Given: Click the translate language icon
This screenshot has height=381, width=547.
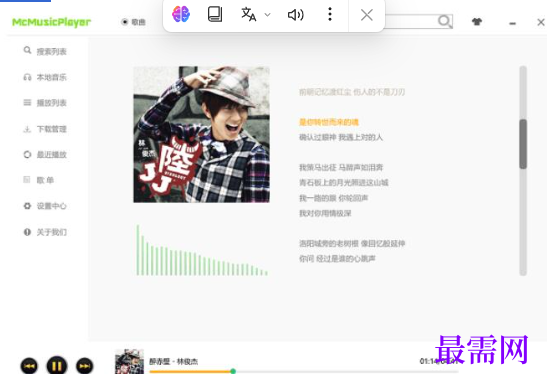Looking at the screenshot, I should [249, 15].
